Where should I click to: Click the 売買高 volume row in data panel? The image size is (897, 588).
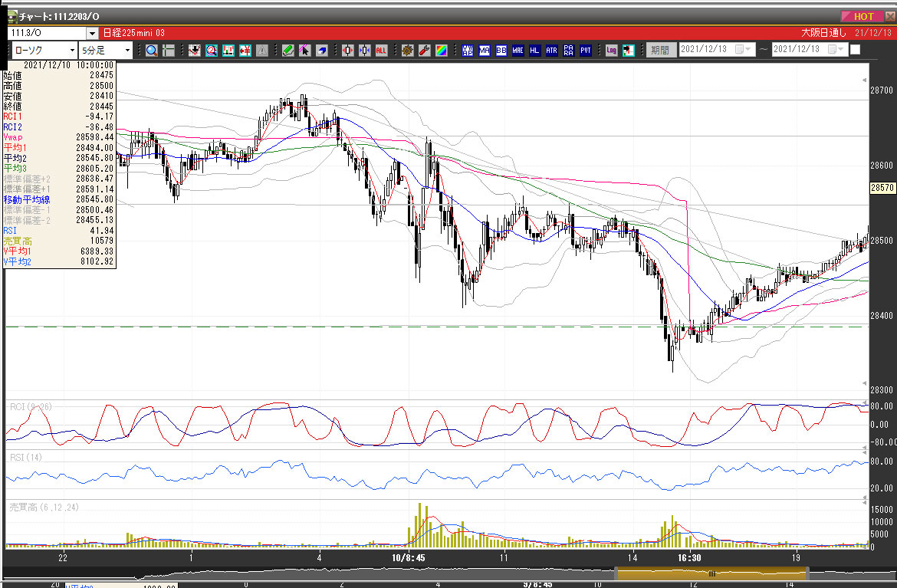click(59, 241)
